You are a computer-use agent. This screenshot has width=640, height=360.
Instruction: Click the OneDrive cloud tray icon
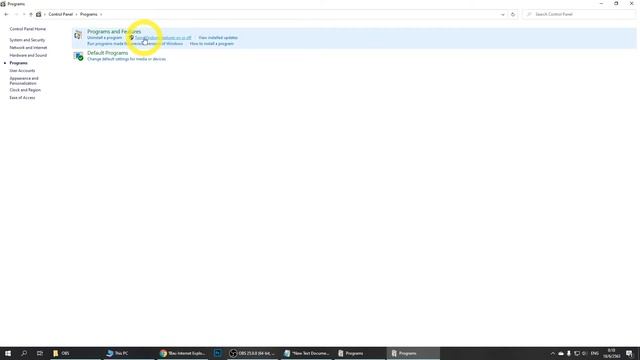click(x=561, y=353)
